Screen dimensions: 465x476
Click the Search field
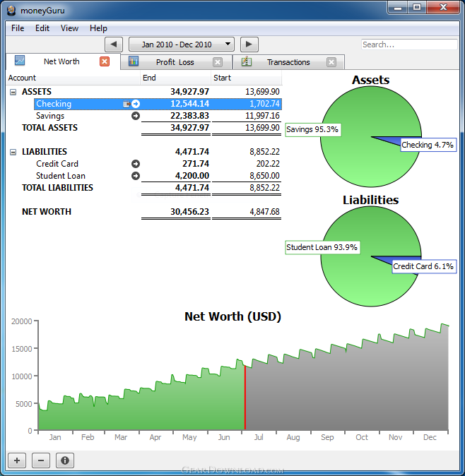click(409, 44)
